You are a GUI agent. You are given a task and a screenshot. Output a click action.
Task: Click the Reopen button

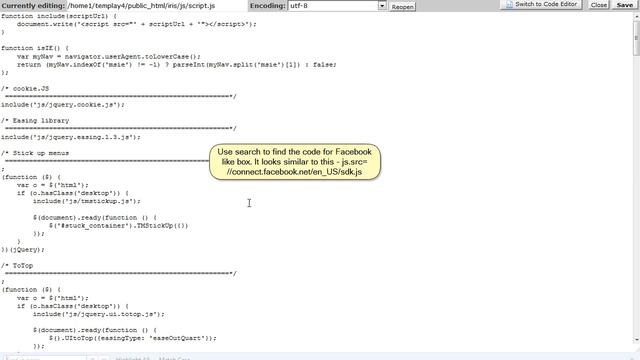tap(402, 7)
